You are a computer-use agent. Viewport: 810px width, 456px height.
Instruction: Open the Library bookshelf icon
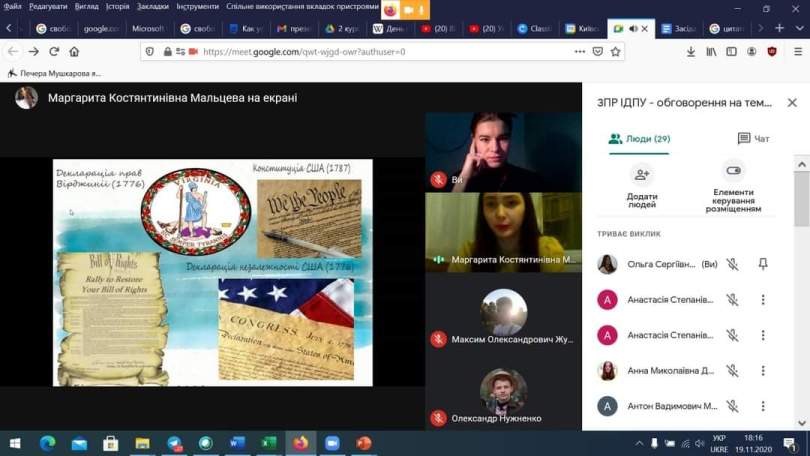pos(711,52)
